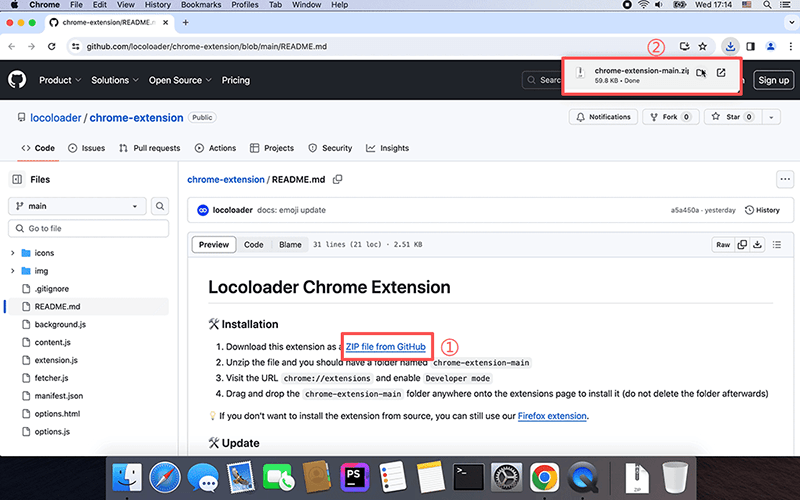
Task: Open Chrome side panel icon
Action: (751, 46)
